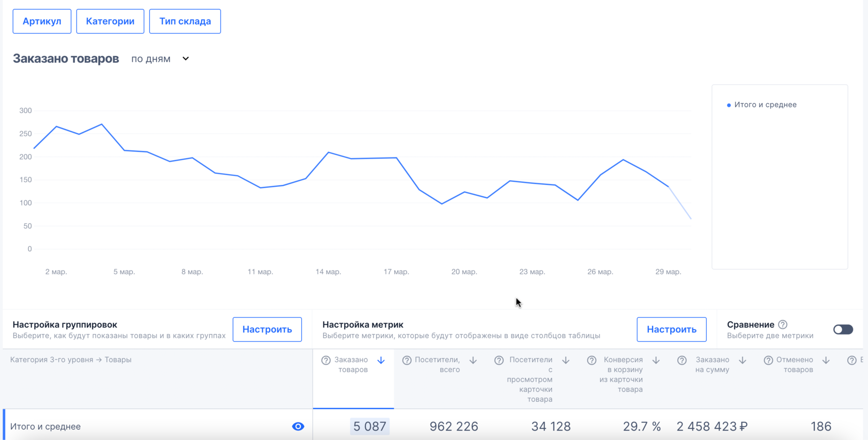This screenshot has width=868, height=440.
Task: Click help icon next to Заказано на сумму
Action: [682, 360]
